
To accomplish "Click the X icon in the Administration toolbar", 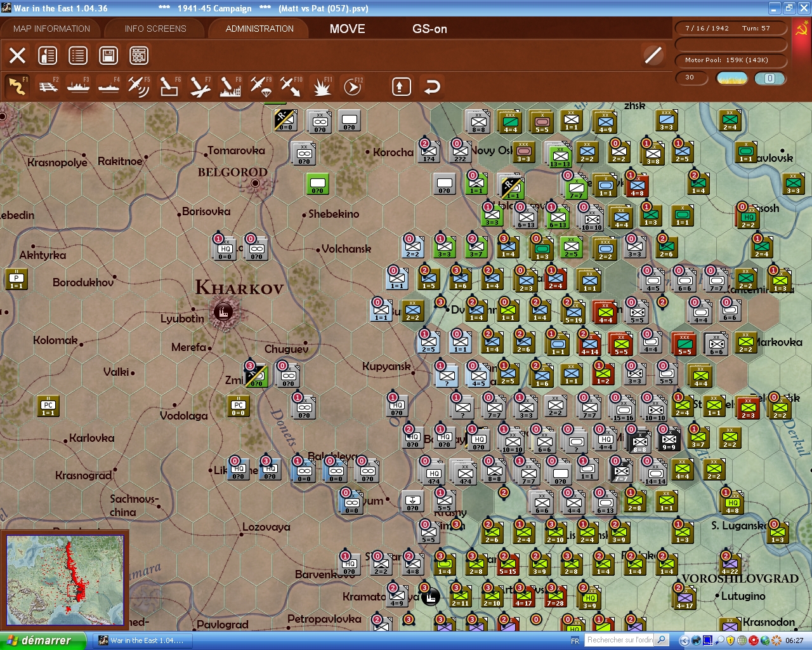I will click(17, 55).
